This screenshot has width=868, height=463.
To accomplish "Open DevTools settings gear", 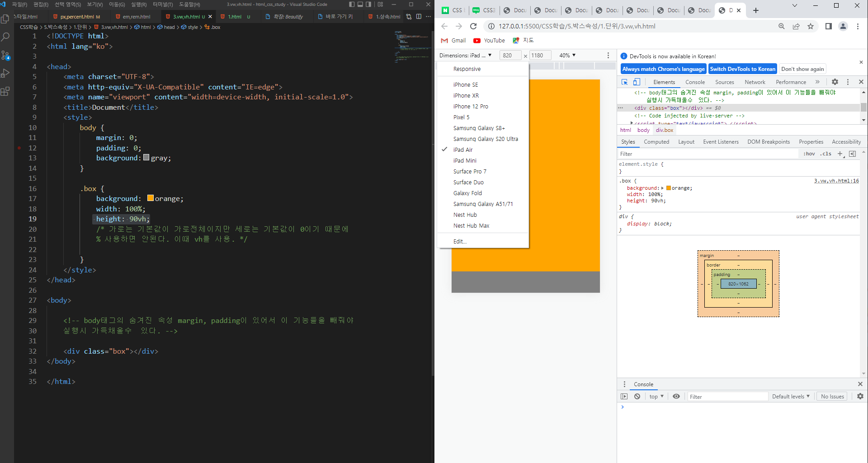I will (x=835, y=82).
